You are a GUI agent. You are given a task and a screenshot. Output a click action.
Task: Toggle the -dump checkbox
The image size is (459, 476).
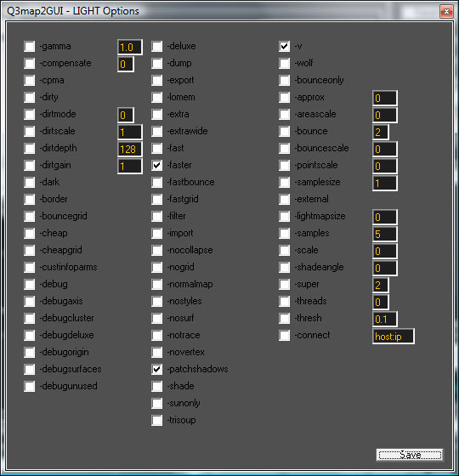157,64
